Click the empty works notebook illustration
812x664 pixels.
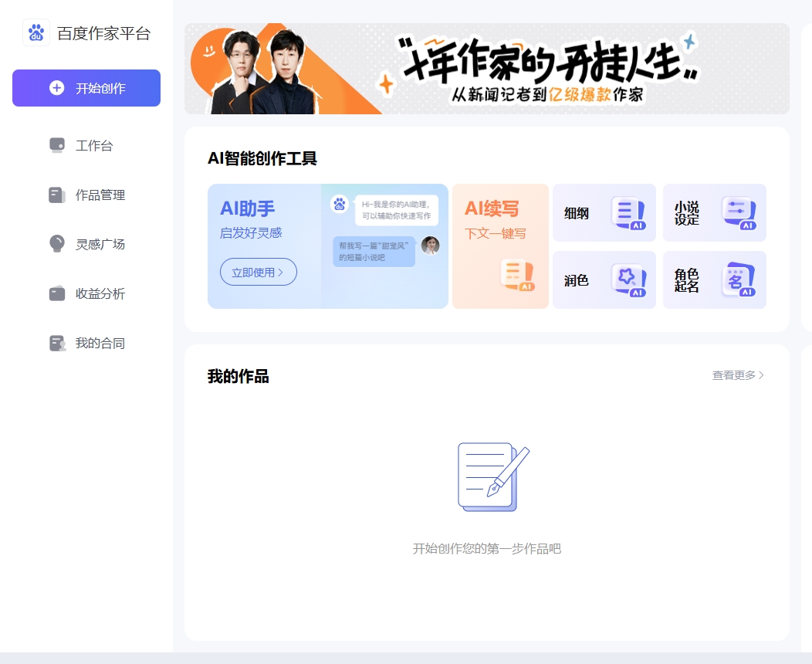pyautogui.click(x=493, y=477)
